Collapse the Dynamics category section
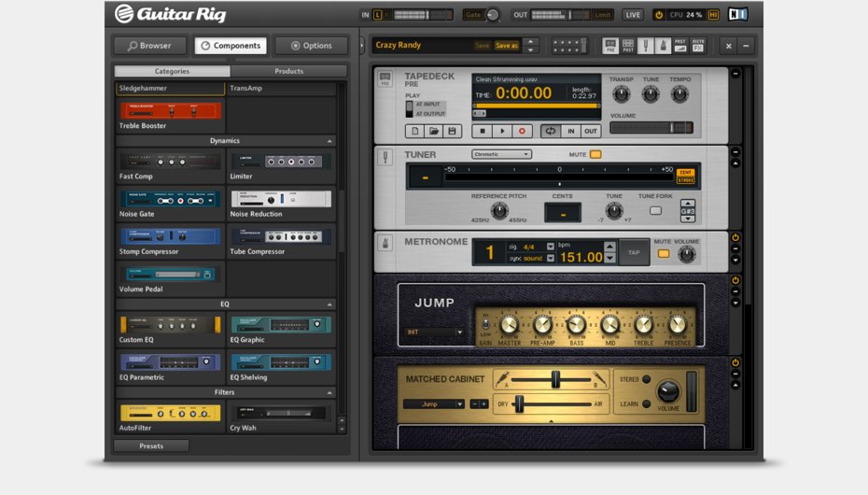The width and height of the screenshot is (868, 495). (329, 141)
